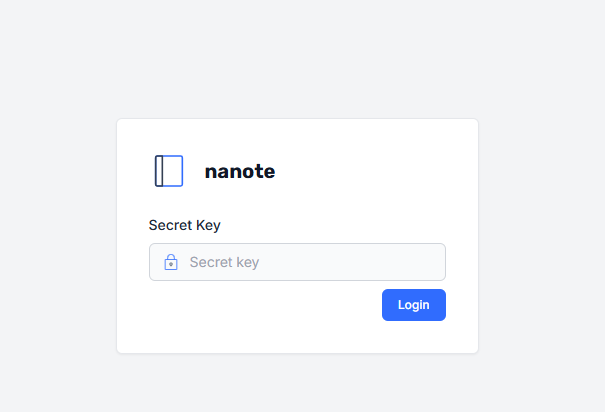605x412 pixels.
Task: Click the word Login on the blue button
Action: (414, 305)
